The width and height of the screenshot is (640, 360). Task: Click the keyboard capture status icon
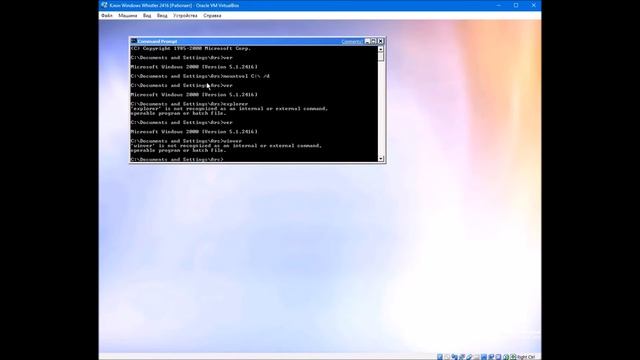(513, 357)
